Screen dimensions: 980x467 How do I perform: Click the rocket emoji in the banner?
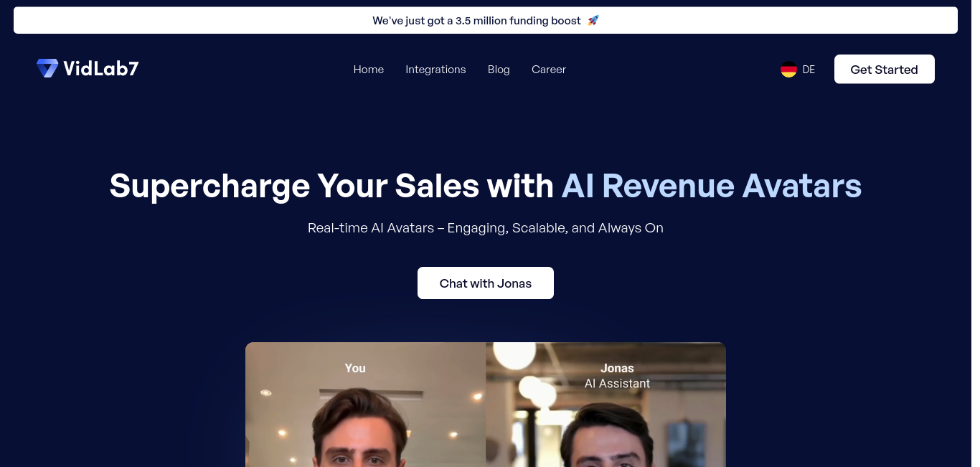[x=593, y=21]
